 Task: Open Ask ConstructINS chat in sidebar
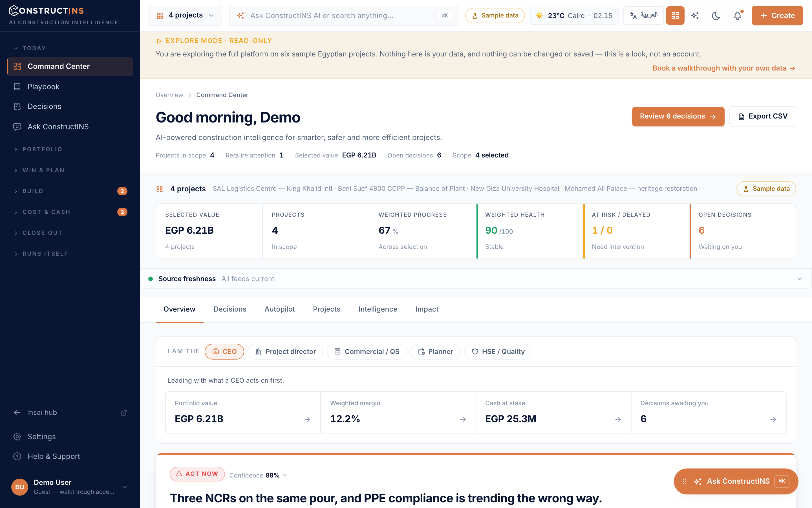pos(70,127)
